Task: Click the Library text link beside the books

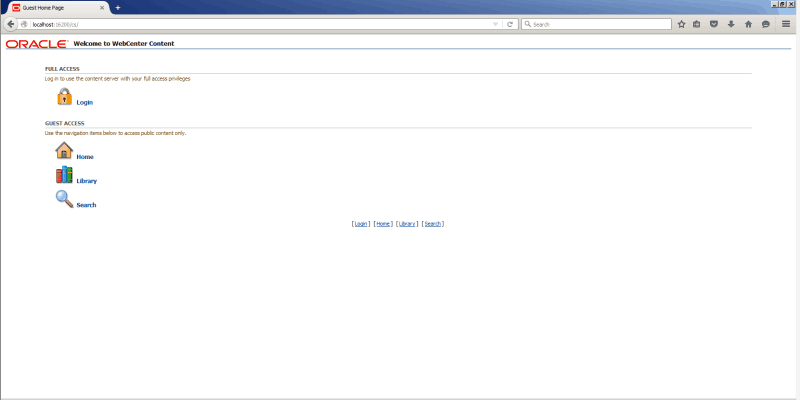Action: click(86, 181)
